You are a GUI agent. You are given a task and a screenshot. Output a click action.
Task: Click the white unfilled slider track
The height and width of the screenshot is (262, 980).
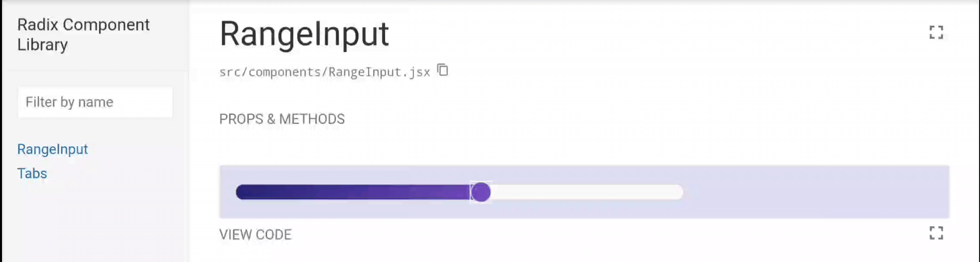tap(587, 192)
